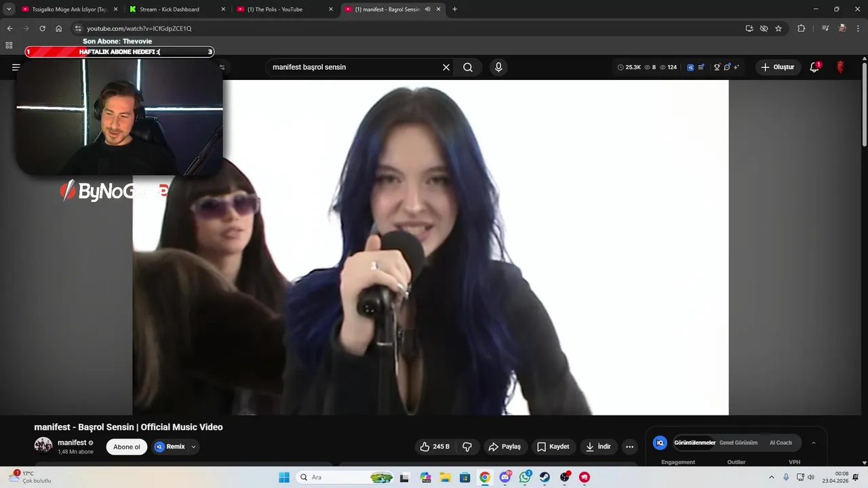Start voice search with microphone icon
The image size is (868, 488).
click(498, 67)
